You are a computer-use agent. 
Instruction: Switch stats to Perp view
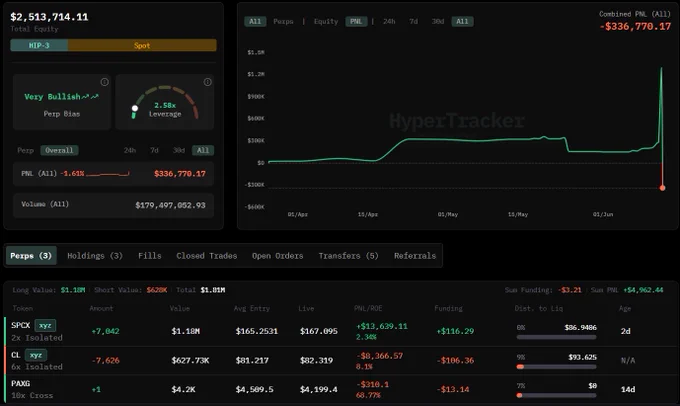(x=26, y=151)
